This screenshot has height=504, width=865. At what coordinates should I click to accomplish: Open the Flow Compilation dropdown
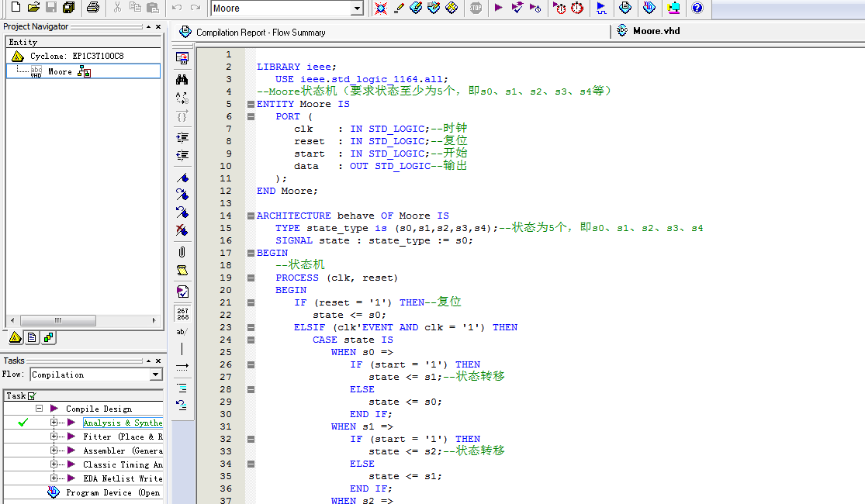[156, 375]
